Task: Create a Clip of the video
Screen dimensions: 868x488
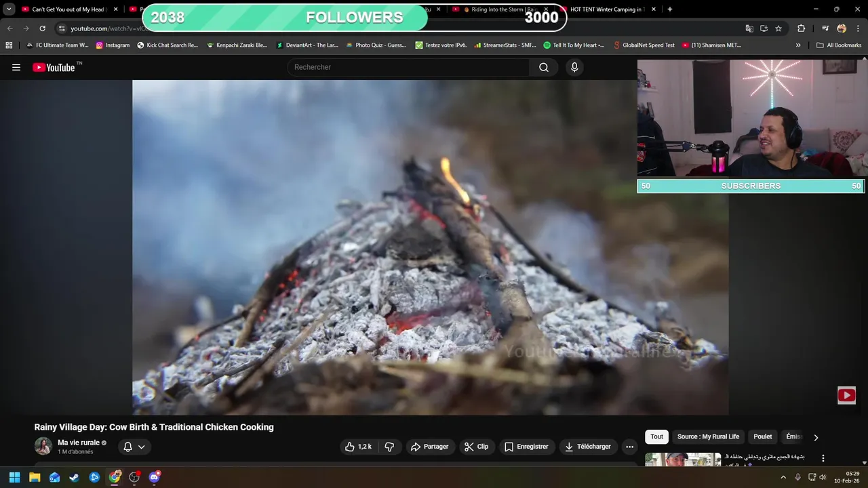Action: (x=476, y=447)
